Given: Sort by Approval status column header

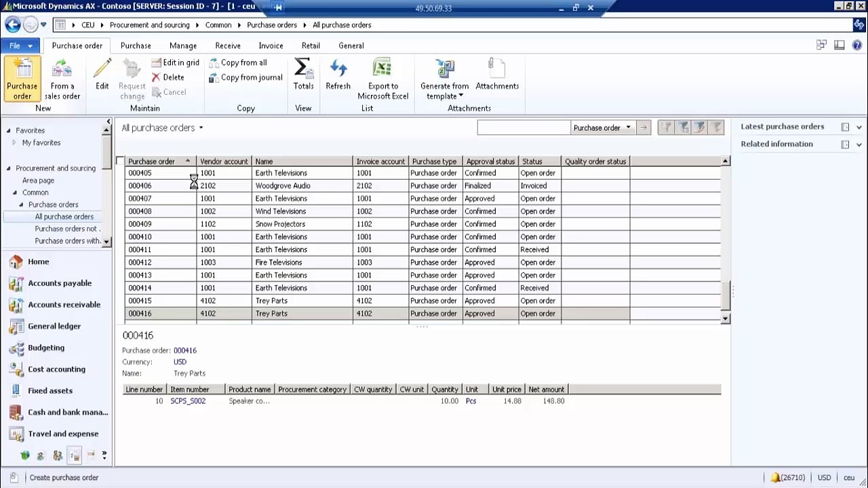Looking at the screenshot, I should tap(490, 161).
